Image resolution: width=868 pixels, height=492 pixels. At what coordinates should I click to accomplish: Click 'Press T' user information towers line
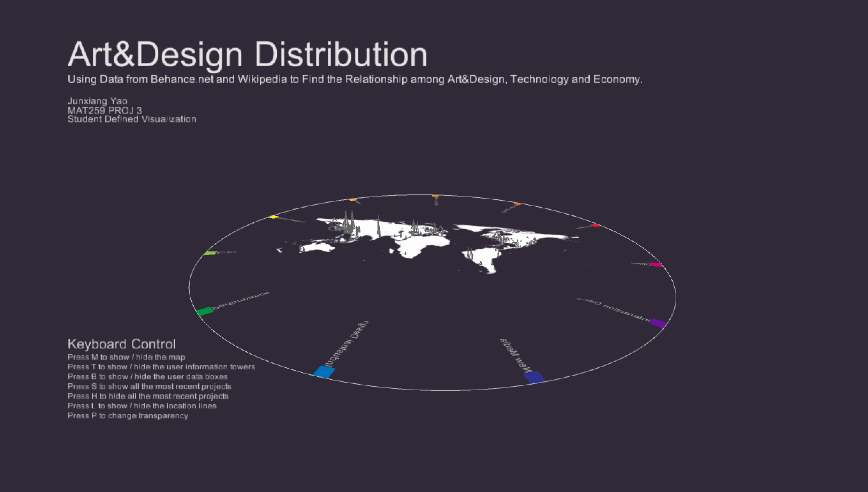point(161,367)
